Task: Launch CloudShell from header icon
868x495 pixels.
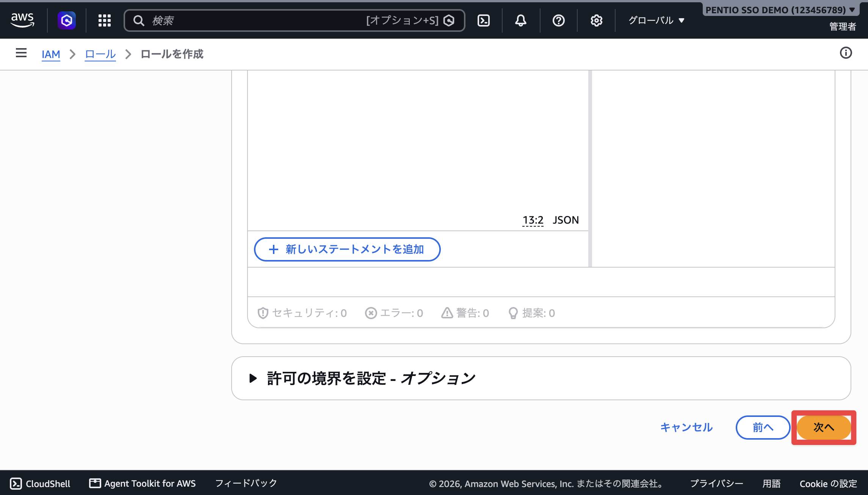Action: click(484, 20)
